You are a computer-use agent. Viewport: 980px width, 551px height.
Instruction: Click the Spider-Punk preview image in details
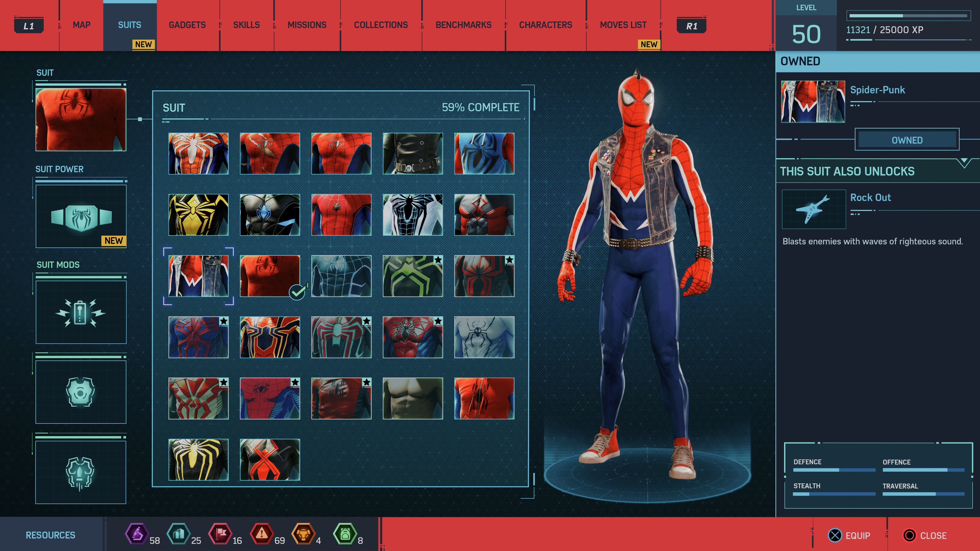pos(813,102)
